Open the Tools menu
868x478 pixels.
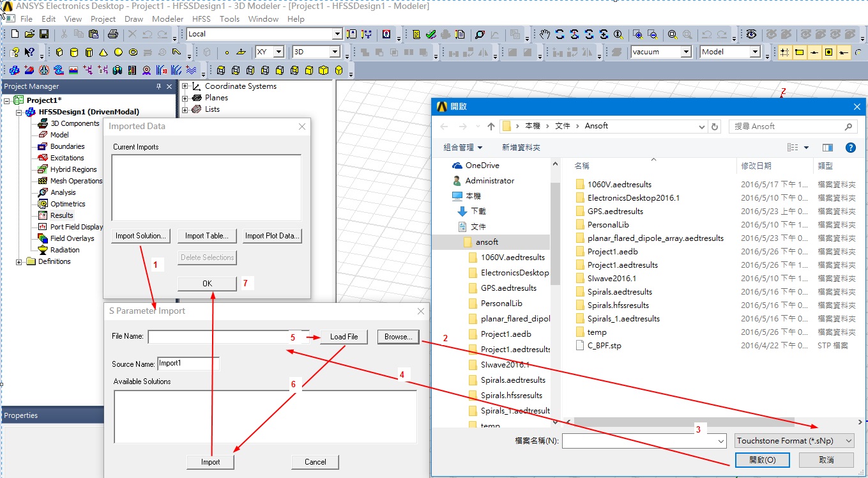pyautogui.click(x=229, y=19)
